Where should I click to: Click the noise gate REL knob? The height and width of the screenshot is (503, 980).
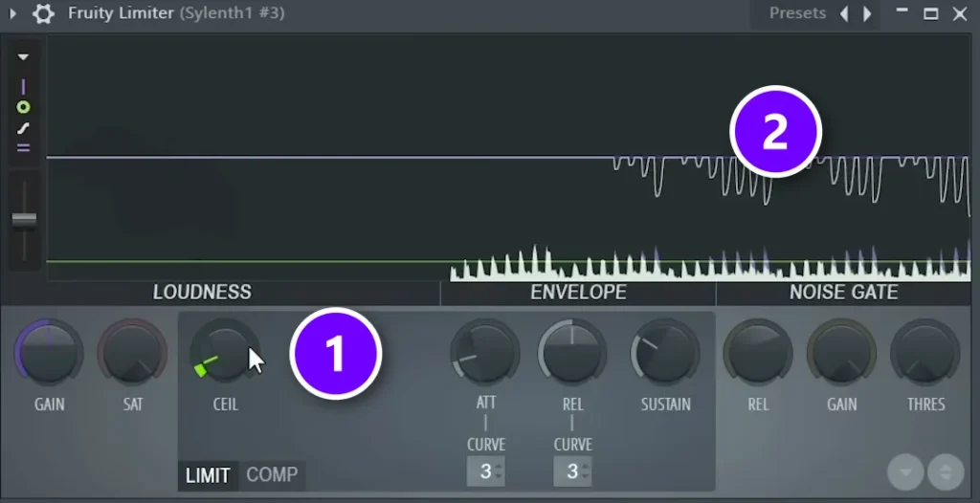click(x=758, y=353)
